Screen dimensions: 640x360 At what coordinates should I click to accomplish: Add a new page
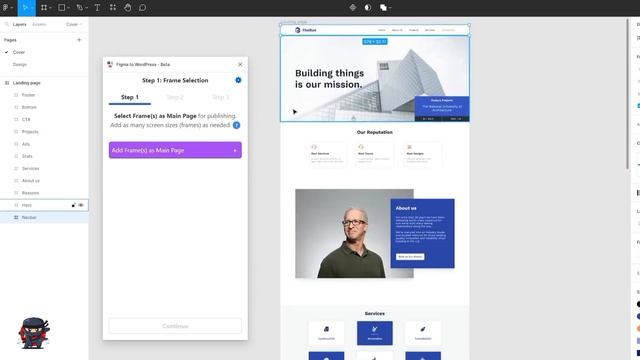[79, 40]
